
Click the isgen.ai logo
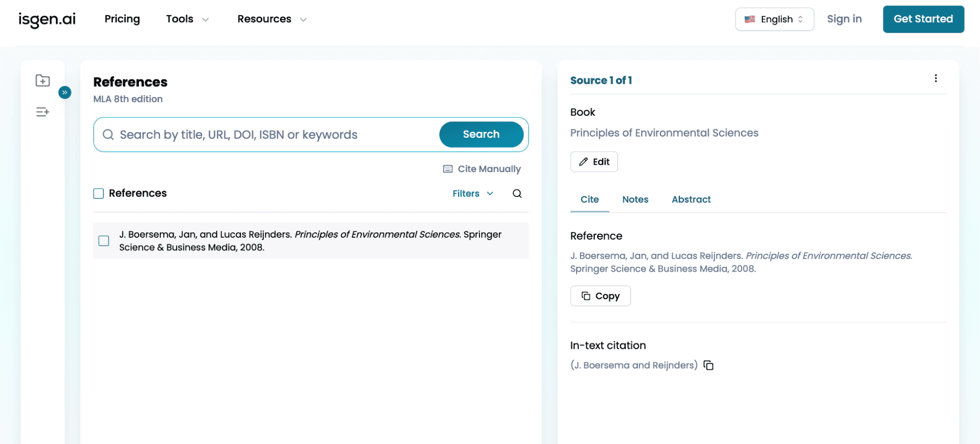tap(47, 19)
